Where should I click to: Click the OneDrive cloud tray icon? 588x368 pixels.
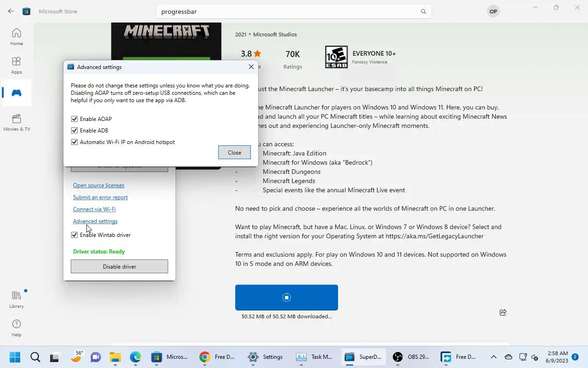(509, 357)
